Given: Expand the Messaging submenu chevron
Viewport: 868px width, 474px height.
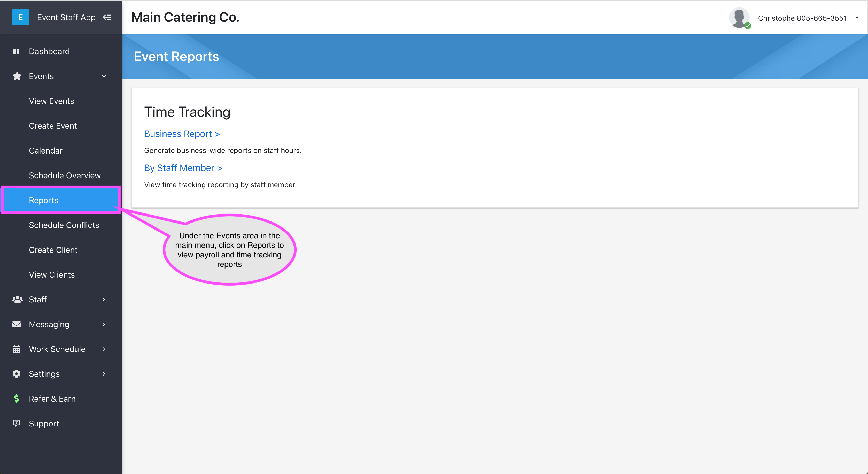Looking at the screenshot, I should (x=104, y=324).
